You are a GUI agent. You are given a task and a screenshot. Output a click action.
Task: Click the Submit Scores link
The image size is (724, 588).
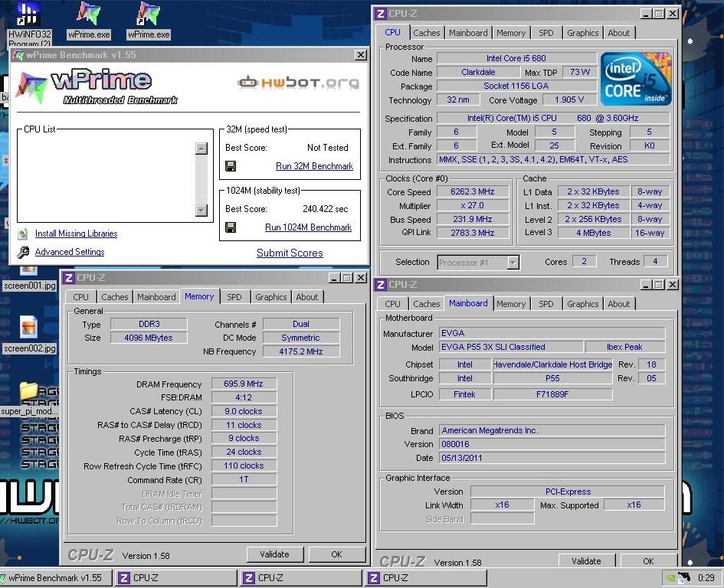290,253
